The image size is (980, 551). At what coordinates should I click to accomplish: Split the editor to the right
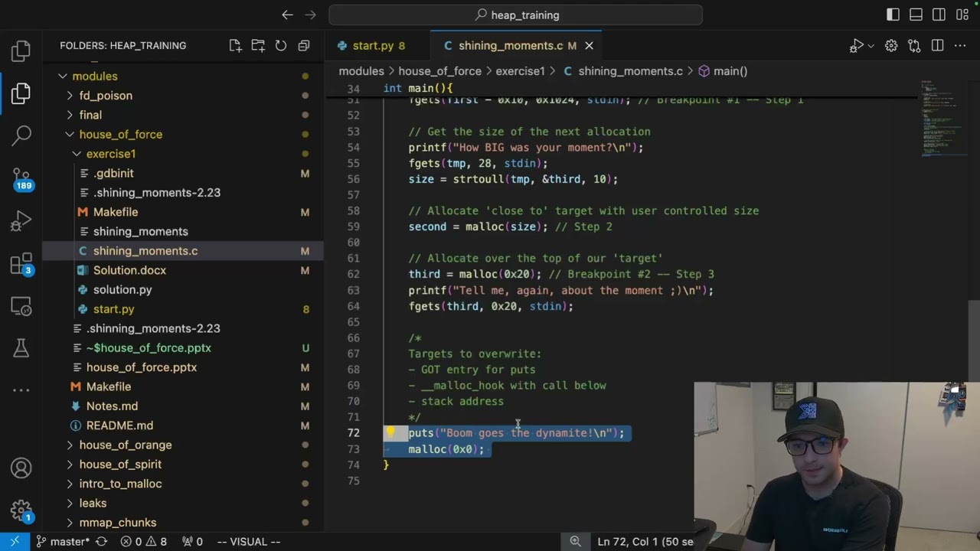click(937, 46)
